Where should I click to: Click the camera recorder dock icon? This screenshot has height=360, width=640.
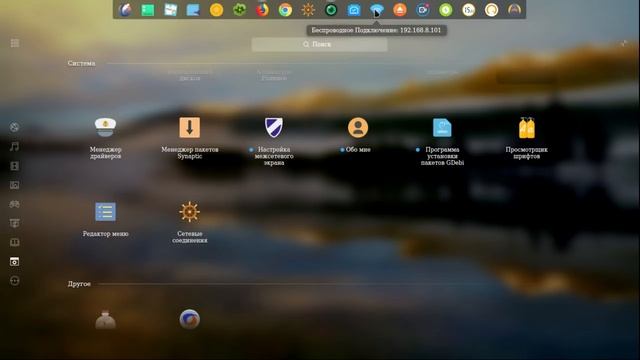coord(422,9)
